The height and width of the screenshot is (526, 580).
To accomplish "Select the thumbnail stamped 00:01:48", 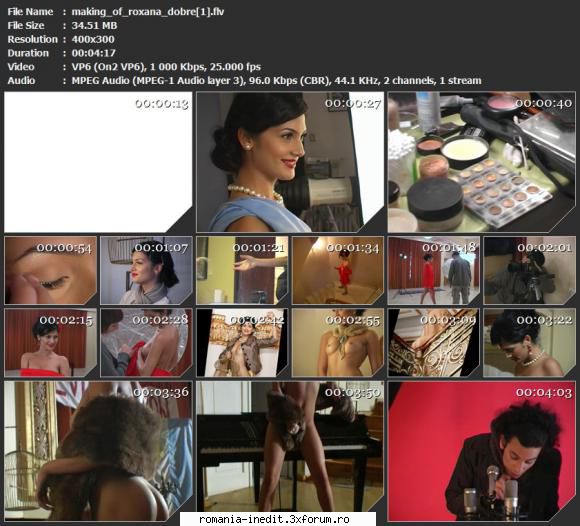I will pyautogui.click(x=434, y=270).
